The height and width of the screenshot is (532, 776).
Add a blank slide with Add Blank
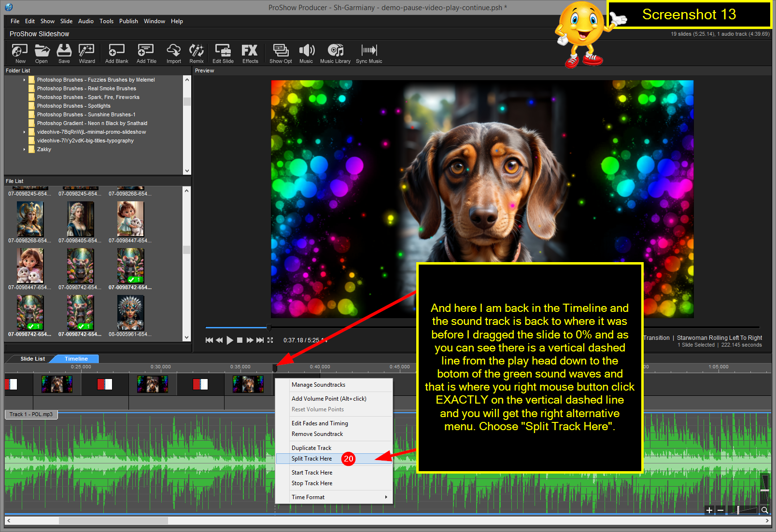tap(116, 53)
